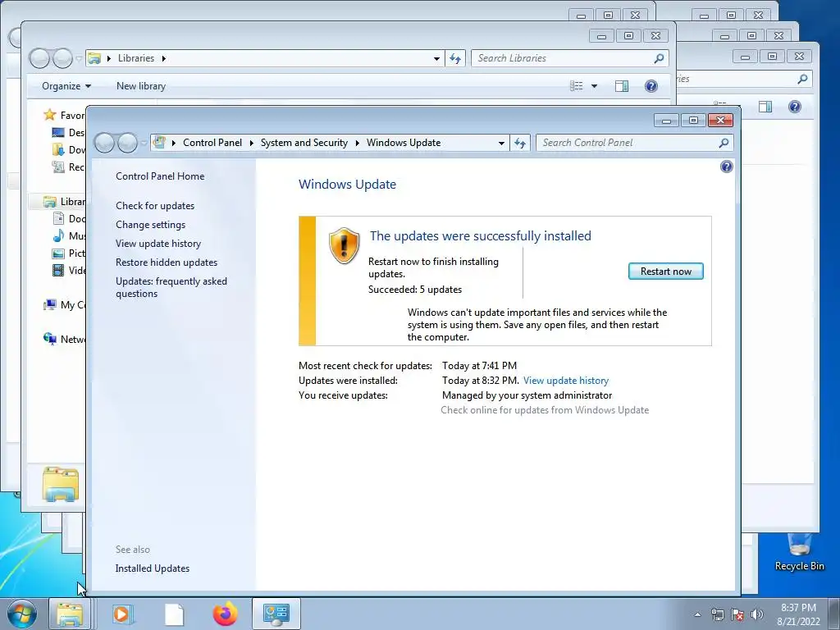Click the Control Panel address bar icon
The height and width of the screenshot is (630, 840).
pyautogui.click(x=159, y=142)
